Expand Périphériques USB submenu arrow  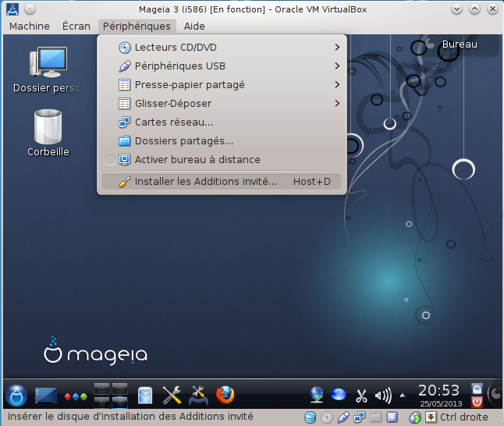337,66
